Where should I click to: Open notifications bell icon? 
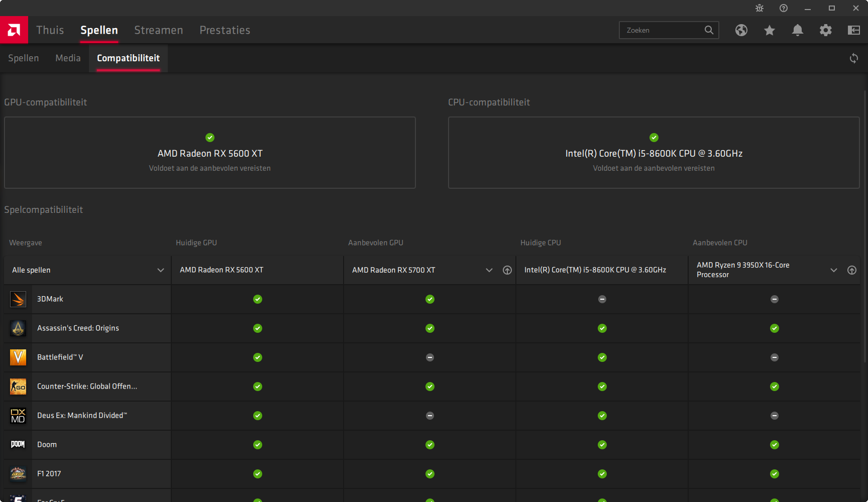[798, 30]
